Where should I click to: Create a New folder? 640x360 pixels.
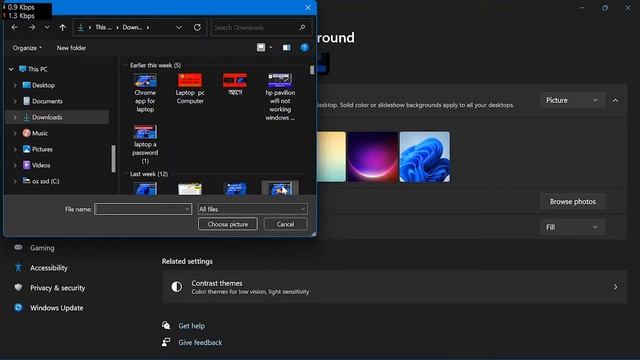pyautogui.click(x=71, y=48)
